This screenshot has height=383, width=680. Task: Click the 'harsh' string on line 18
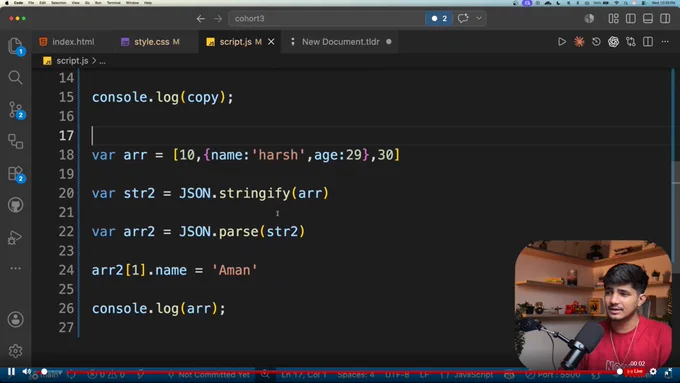pyautogui.click(x=278, y=155)
